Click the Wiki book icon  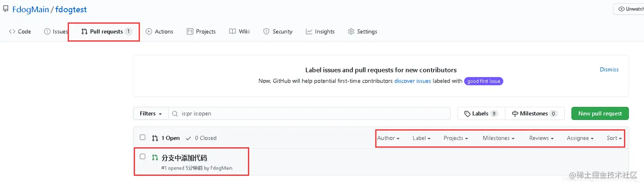232,31
